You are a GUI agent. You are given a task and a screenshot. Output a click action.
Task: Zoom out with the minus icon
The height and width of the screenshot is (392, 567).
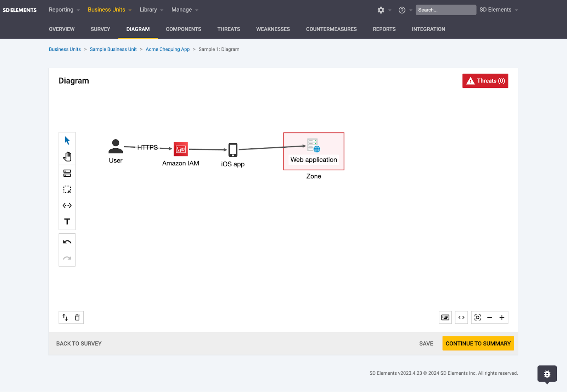pos(490,317)
